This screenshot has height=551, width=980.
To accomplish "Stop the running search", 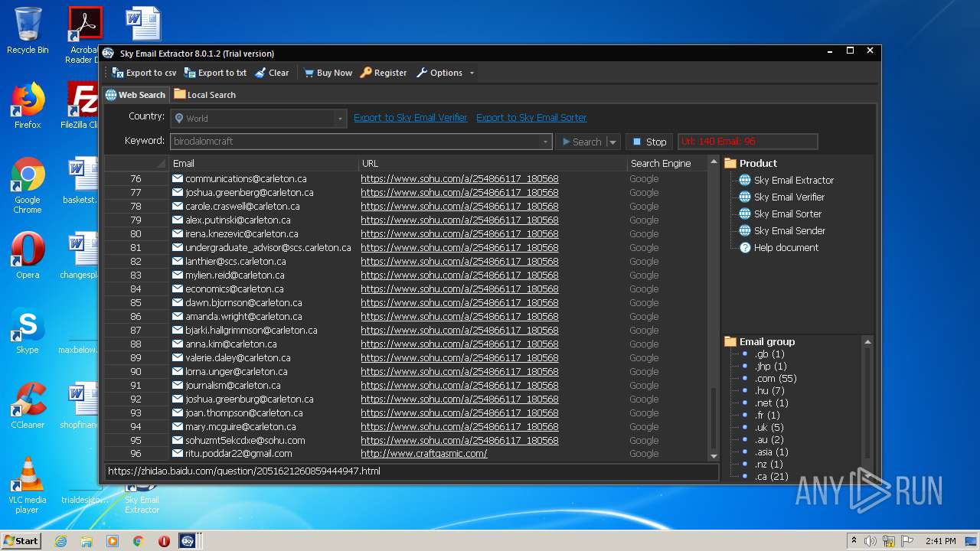I will point(648,142).
